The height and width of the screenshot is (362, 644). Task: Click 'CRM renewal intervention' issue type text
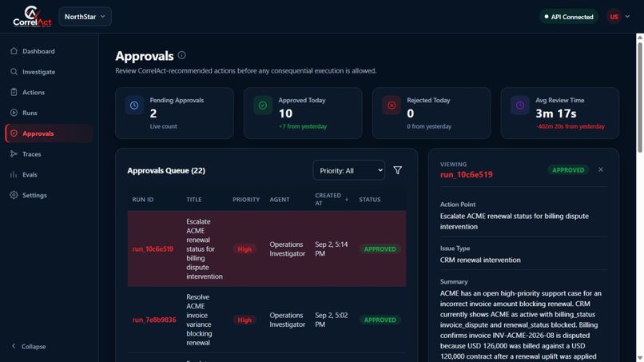(x=480, y=260)
